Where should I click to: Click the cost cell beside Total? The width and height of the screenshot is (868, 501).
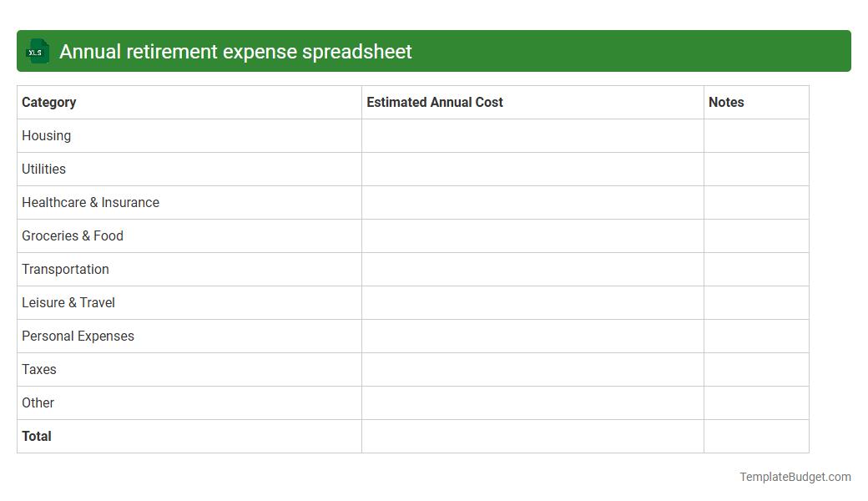(532, 436)
